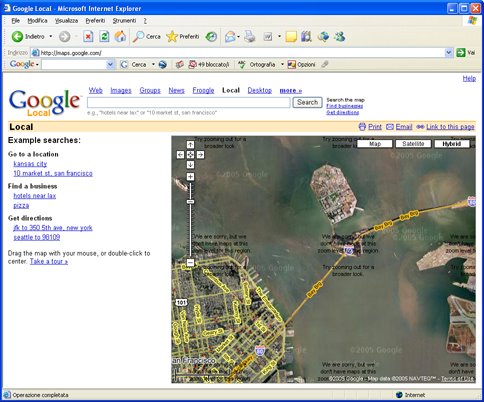Switch map view to Map

tap(375, 144)
